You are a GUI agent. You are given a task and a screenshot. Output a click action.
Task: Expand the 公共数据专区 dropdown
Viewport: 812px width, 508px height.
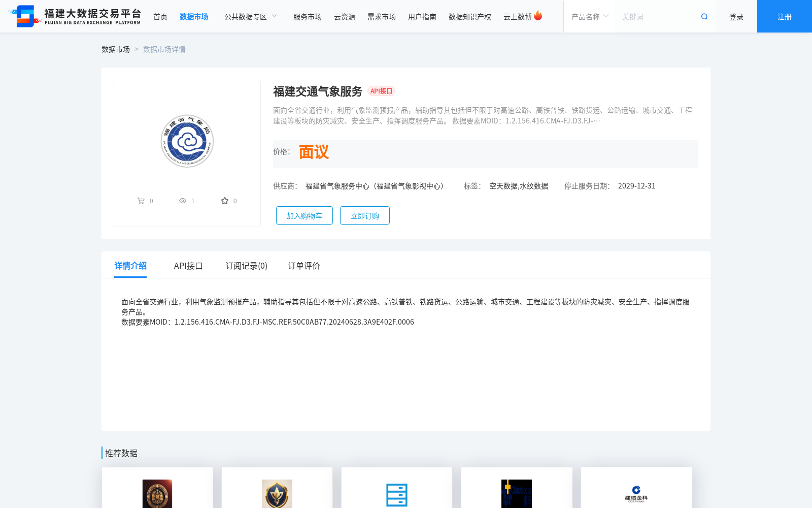(251, 17)
